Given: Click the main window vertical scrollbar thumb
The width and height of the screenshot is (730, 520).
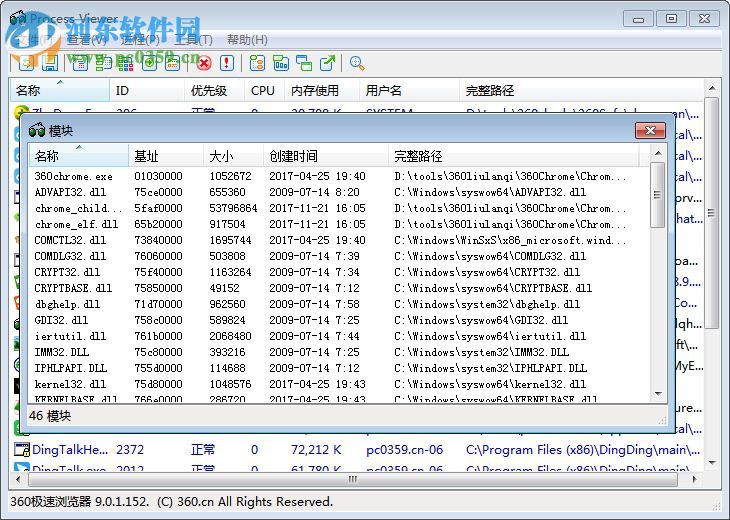Looking at the screenshot, I should click(x=711, y=213).
